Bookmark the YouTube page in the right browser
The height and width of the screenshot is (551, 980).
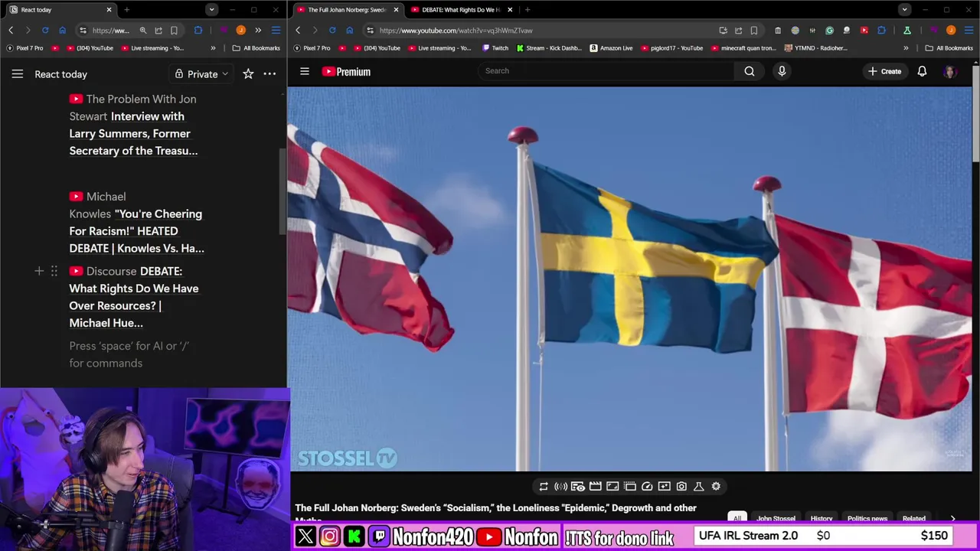tap(754, 31)
